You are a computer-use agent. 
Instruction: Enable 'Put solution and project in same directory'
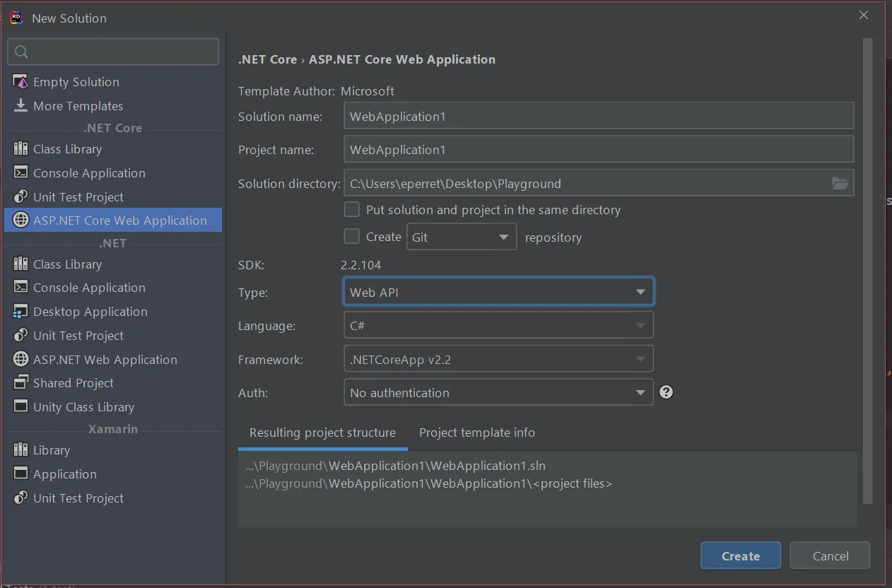[351, 210]
